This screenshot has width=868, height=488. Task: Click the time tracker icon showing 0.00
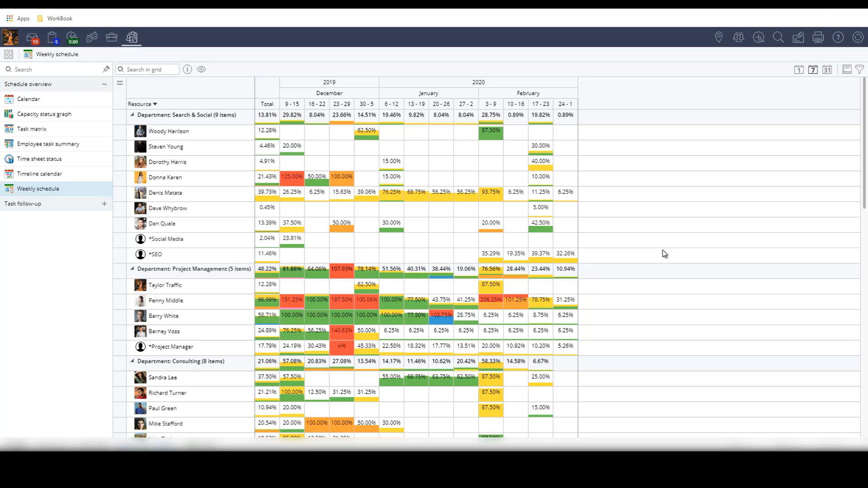pos(72,38)
